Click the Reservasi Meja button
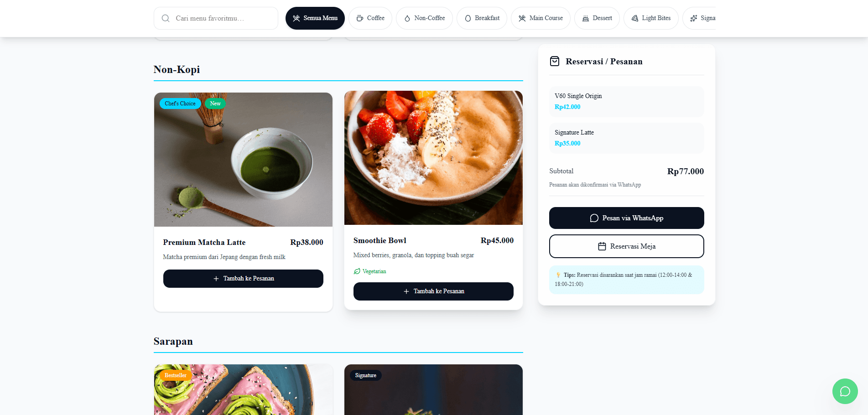Viewport: 868px width, 415px height. click(x=627, y=246)
